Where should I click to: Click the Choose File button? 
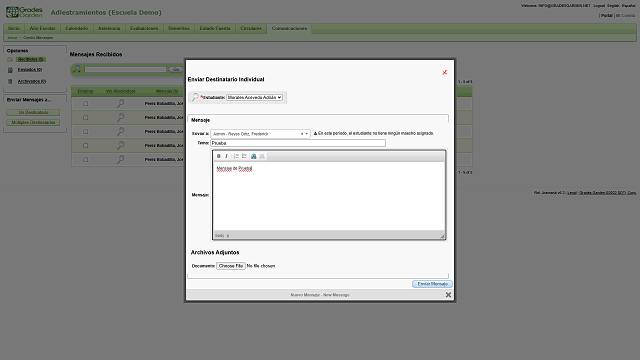pos(231,266)
